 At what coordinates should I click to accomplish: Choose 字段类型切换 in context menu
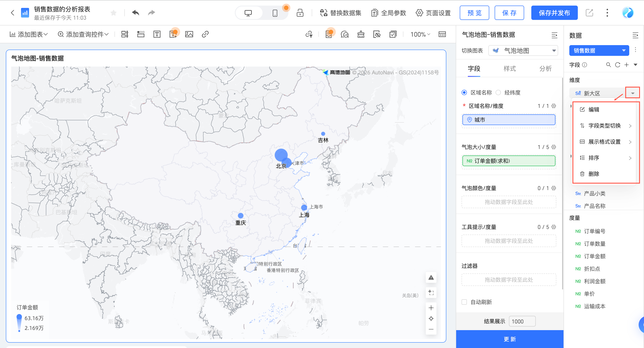click(604, 126)
